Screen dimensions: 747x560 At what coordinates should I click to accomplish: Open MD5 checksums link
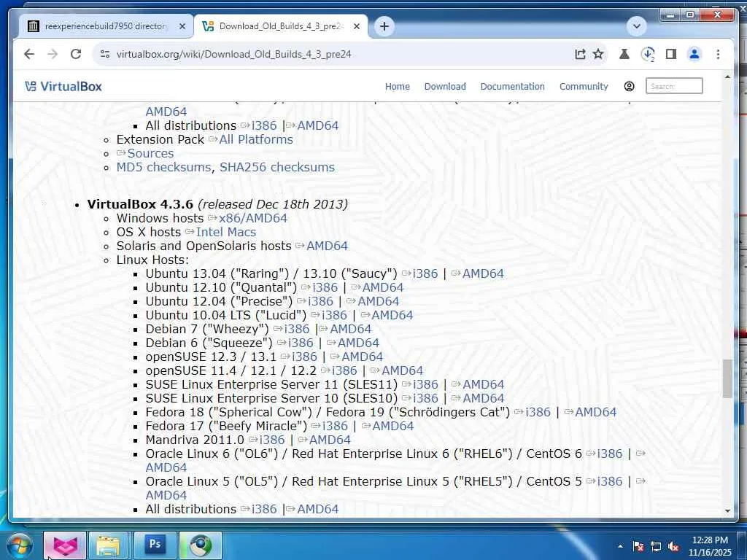[163, 167]
